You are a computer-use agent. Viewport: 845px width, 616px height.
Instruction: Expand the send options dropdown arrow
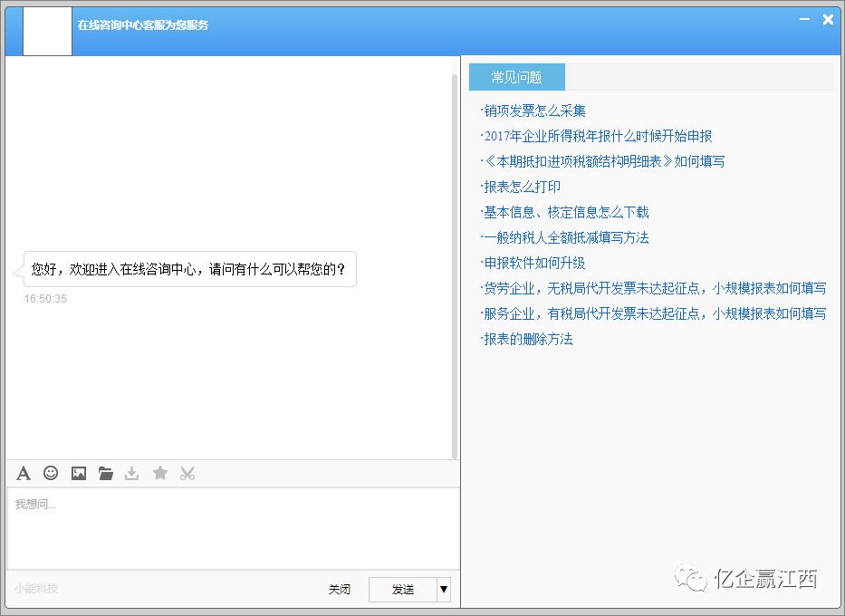coord(444,589)
